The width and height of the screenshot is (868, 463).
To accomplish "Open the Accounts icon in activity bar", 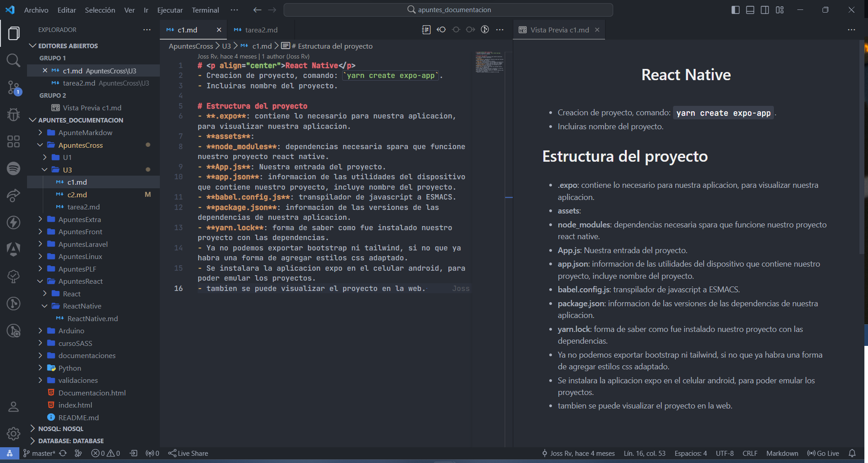I will [14, 407].
